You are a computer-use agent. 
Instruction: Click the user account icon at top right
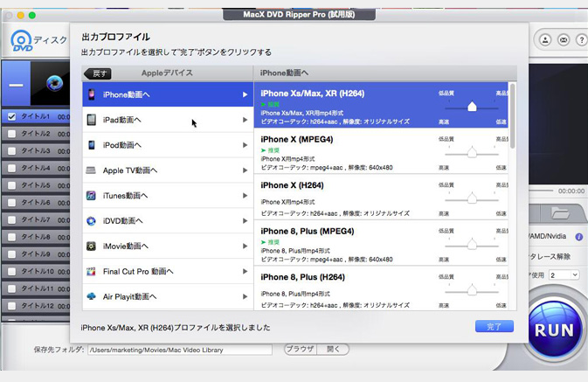[545, 40]
